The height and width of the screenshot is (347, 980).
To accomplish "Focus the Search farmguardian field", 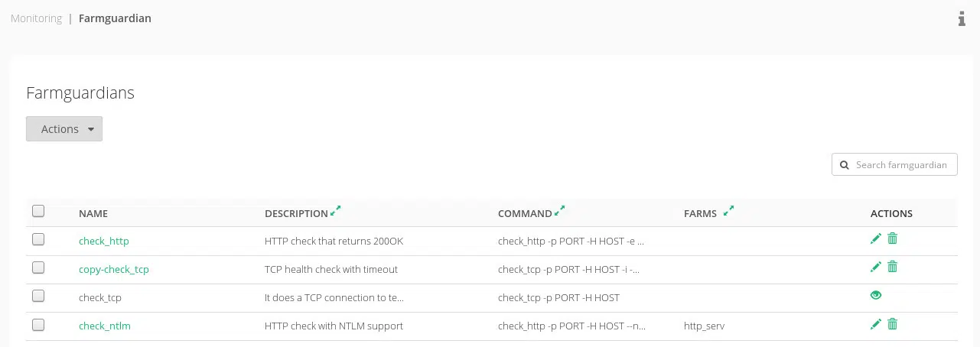I will (x=901, y=165).
